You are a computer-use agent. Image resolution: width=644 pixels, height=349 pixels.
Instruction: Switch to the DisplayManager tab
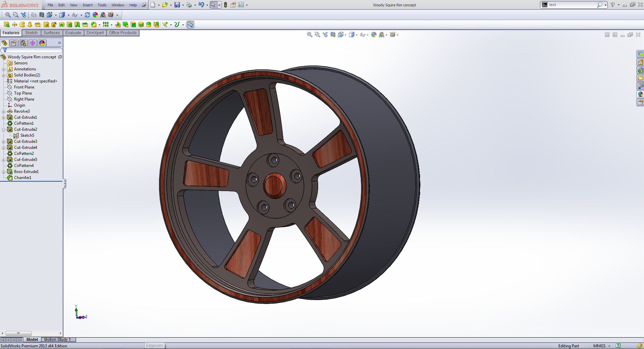(42, 43)
